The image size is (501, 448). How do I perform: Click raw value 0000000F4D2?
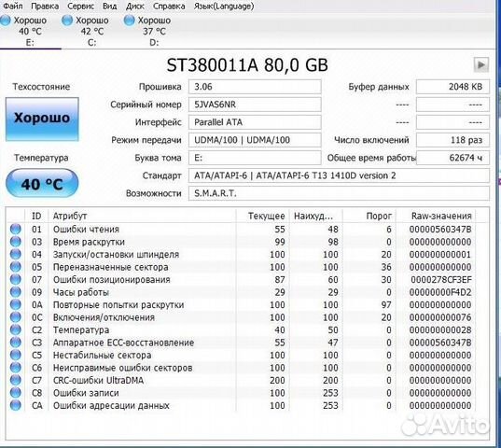coord(440,292)
